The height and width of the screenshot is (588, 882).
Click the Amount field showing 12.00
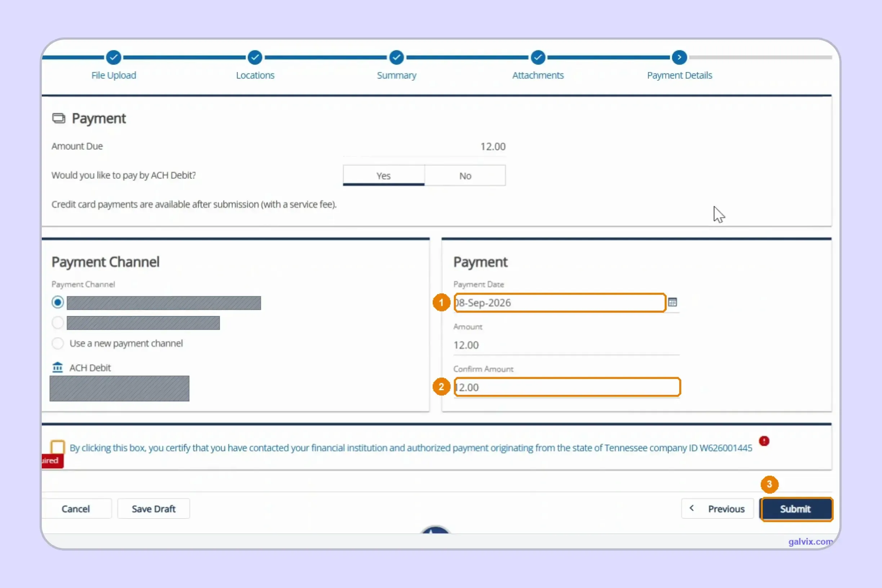click(x=566, y=345)
